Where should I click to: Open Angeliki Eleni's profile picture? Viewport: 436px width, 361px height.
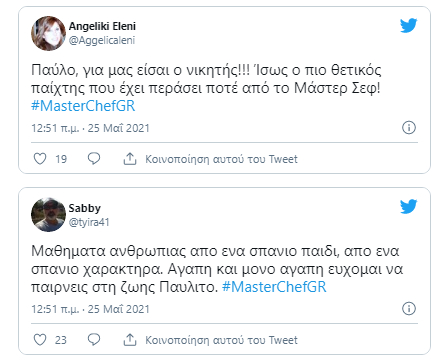coord(48,33)
